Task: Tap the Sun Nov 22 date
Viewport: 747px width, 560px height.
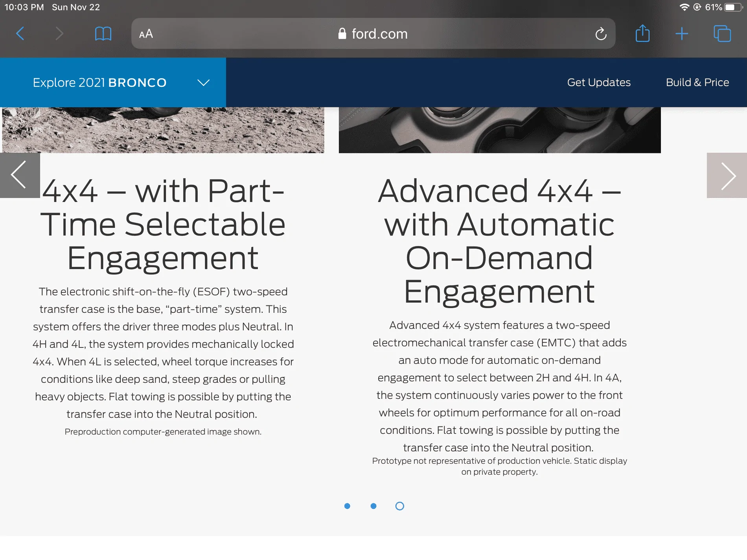Action: click(76, 7)
